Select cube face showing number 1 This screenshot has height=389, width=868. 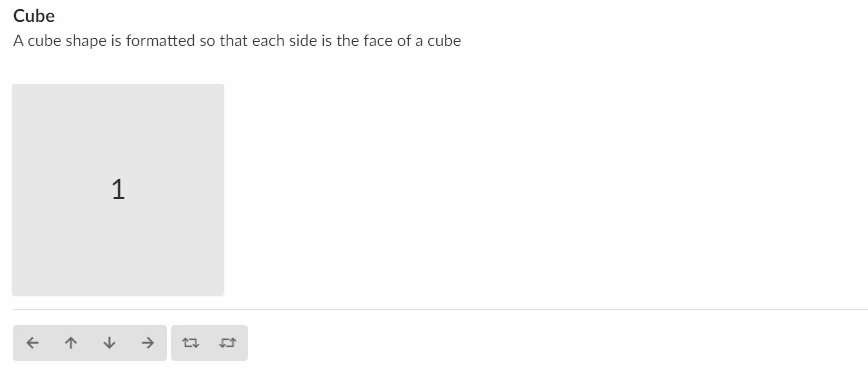coord(118,190)
